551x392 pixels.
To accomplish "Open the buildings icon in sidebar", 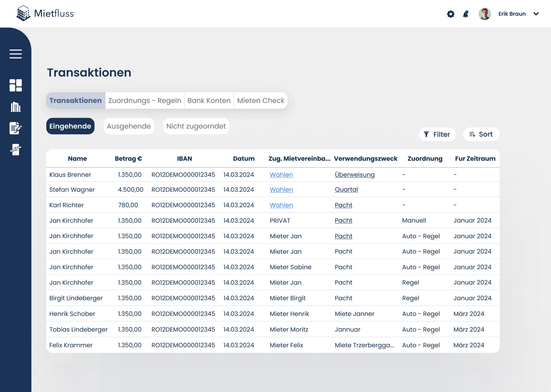I will tap(16, 107).
